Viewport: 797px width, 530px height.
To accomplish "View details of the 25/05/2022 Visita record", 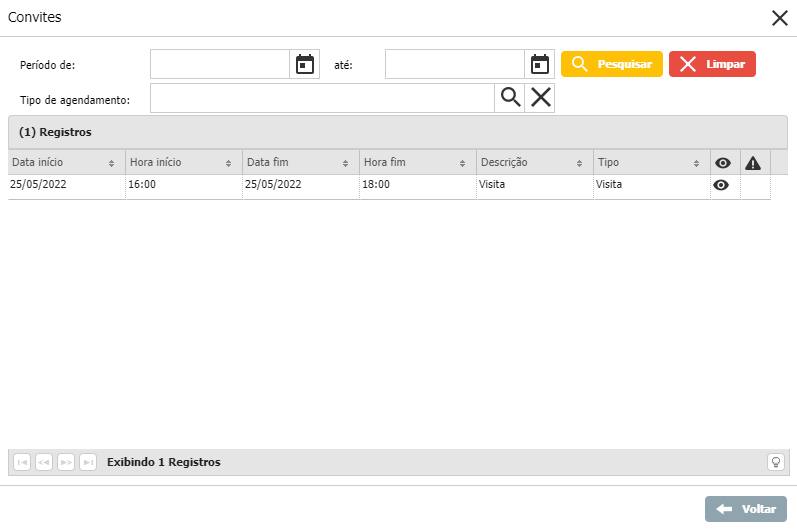I will 721,185.
